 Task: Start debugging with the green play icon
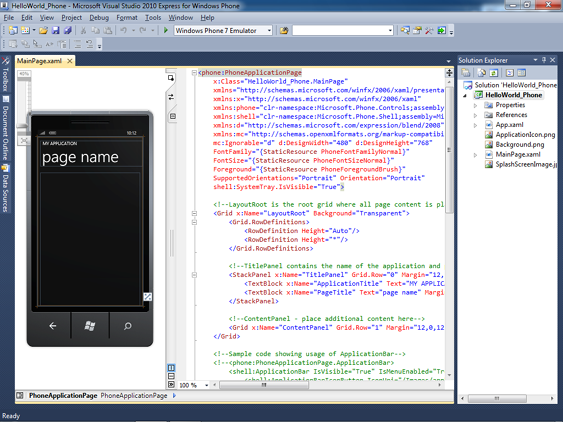(x=166, y=31)
